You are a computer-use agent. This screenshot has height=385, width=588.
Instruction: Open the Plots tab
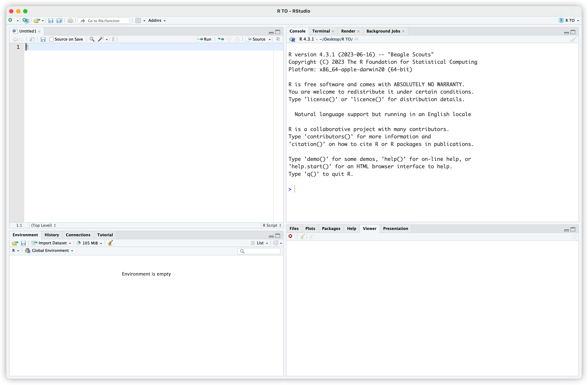310,229
